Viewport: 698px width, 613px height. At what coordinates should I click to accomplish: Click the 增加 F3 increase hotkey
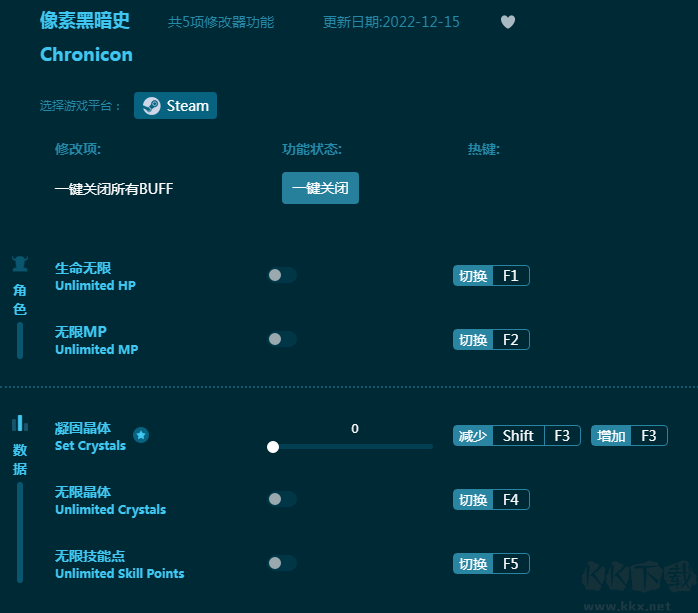(629, 436)
